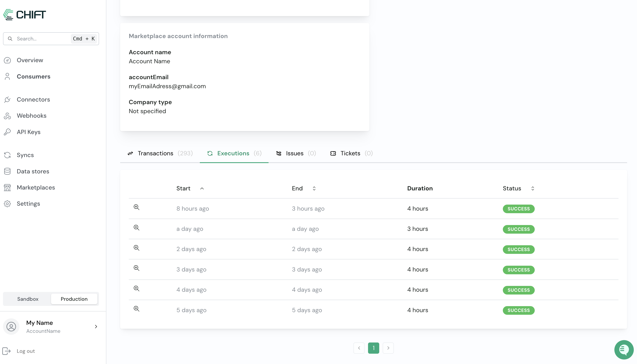Click the Chift logo
This screenshot has height=364, width=637.
coord(25,15)
